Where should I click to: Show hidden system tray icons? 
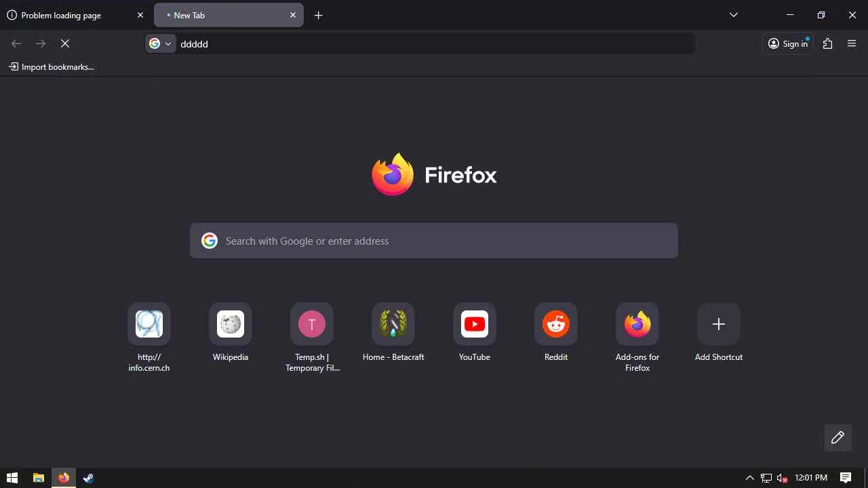[x=750, y=478]
